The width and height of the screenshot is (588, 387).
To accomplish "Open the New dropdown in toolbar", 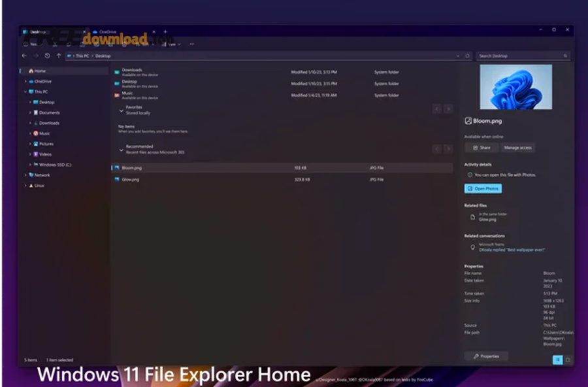I will [x=33, y=44].
